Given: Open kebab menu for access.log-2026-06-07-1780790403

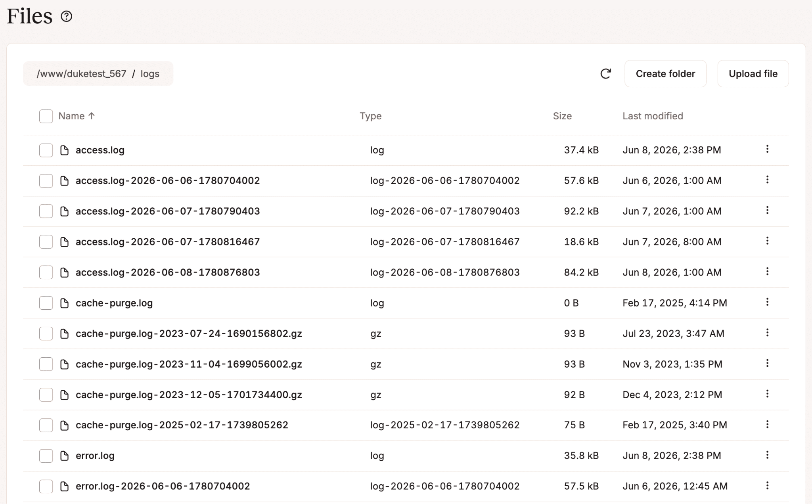Looking at the screenshot, I should point(767,210).
